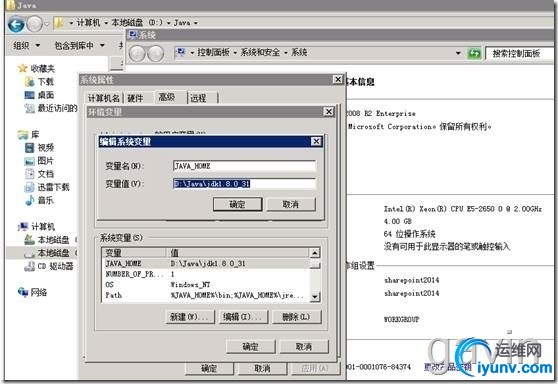Switch to 计算机名 tab
Screen dimensions: 558x384
[x=104, y=98]
